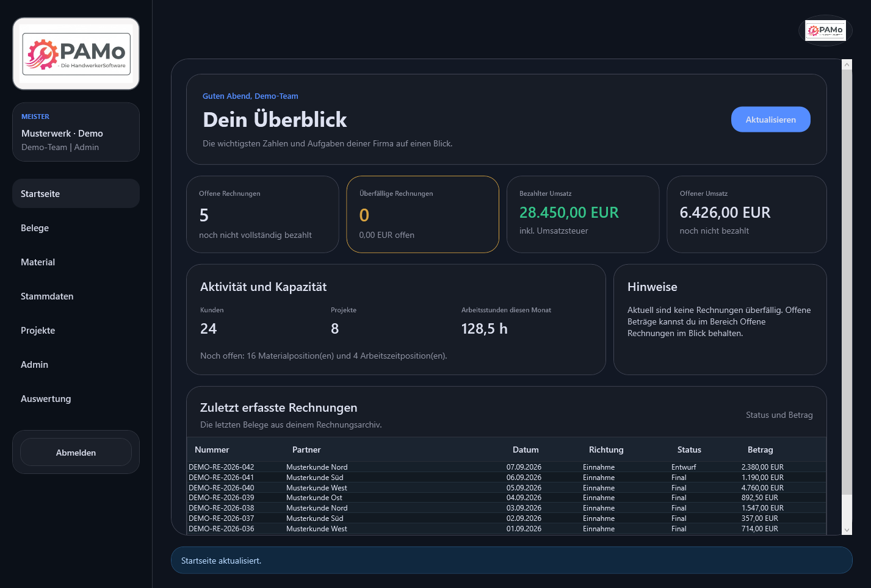Click the scrollbar up arrow
The width and height of the screenshot is (871, 588).
coord(847,64)
